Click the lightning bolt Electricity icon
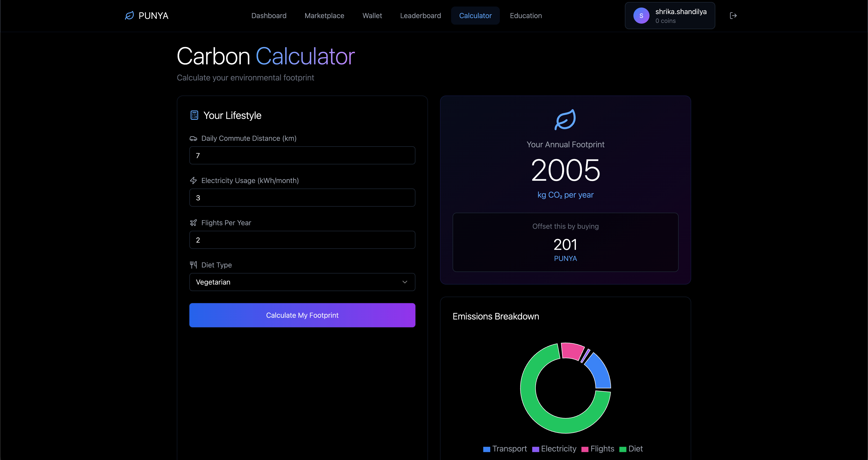This screenshot has width=868, height=460. click(193, 180)
